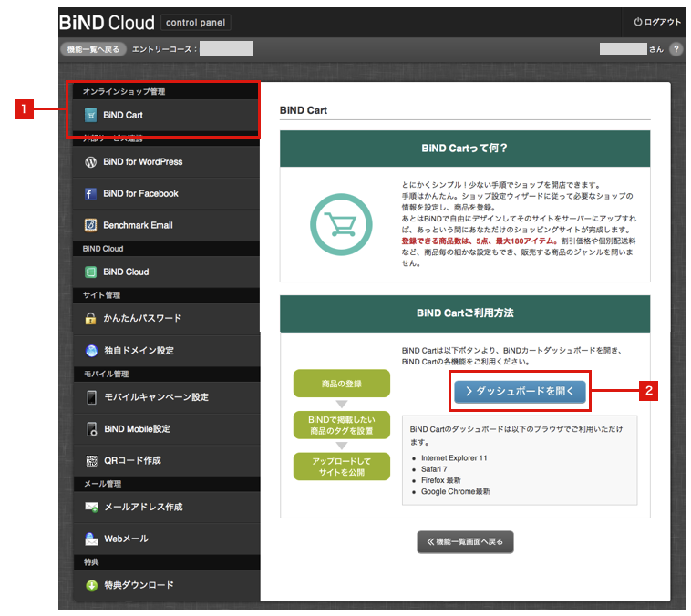Click the BiND Cartって何？ header banner
This screenshot has height=616, width=691.
coord(465,149)
